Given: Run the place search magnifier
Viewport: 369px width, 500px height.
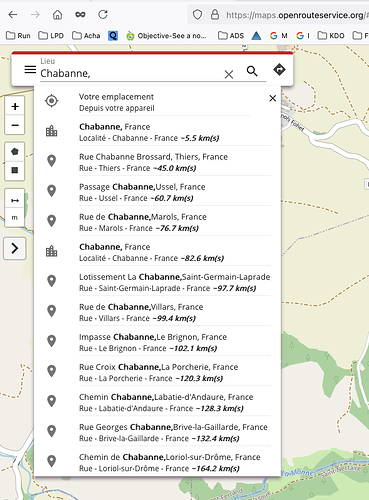Looking at the screenshot, I should (x=252, y=71).
